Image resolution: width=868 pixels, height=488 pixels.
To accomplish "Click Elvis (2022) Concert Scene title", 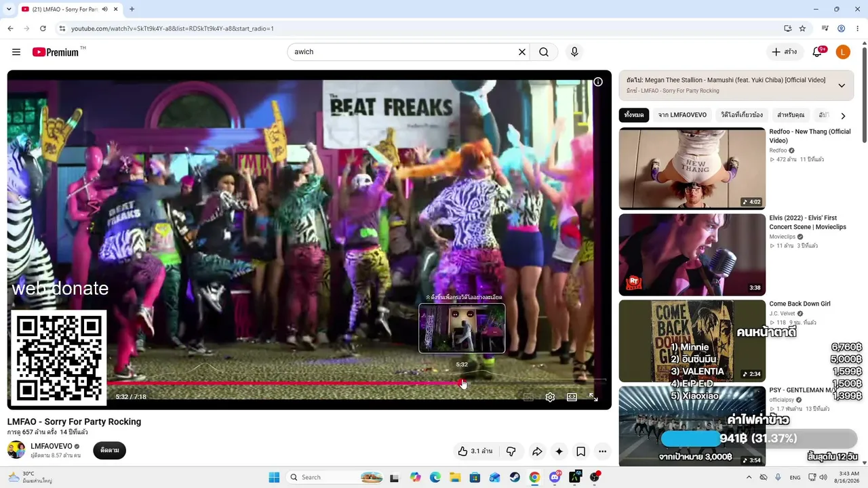I will (x=808, y=222).
